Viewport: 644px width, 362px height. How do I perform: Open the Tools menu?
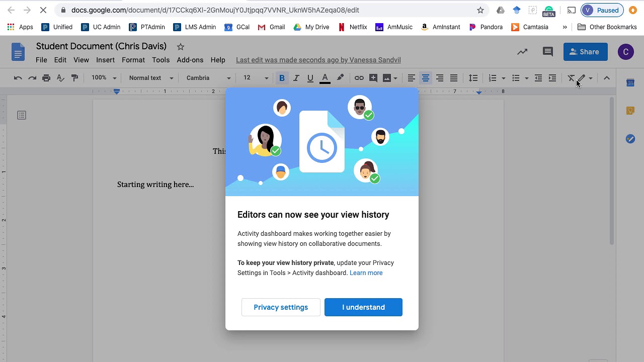coord(161,60)
